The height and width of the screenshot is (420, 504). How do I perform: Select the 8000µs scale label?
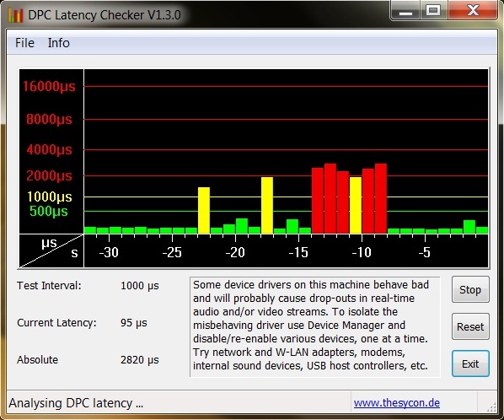pyautogui.click(x=49, y=119)
